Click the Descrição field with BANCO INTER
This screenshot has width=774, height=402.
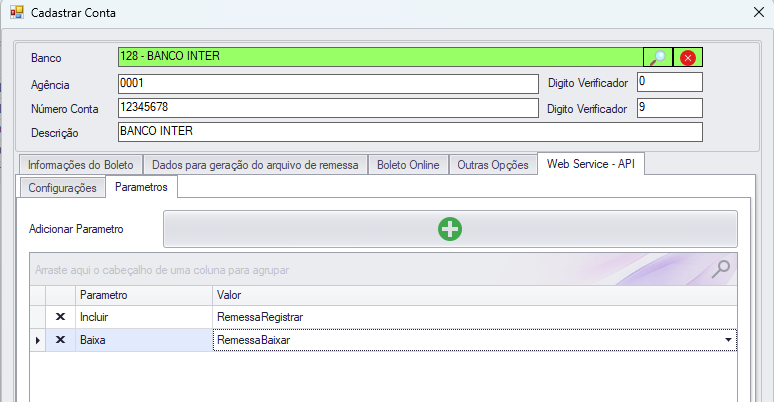[x=410, y=132]
